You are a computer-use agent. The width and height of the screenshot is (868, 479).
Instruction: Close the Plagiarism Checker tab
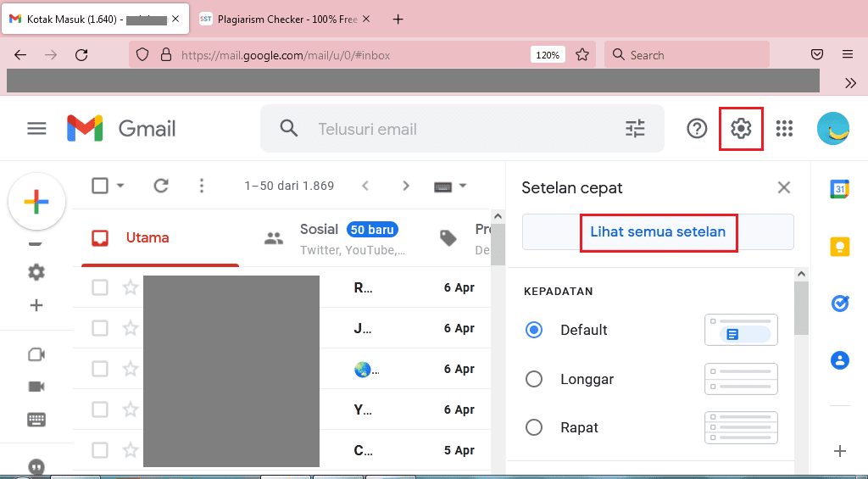pyautogui.click(x=366, y=19)
